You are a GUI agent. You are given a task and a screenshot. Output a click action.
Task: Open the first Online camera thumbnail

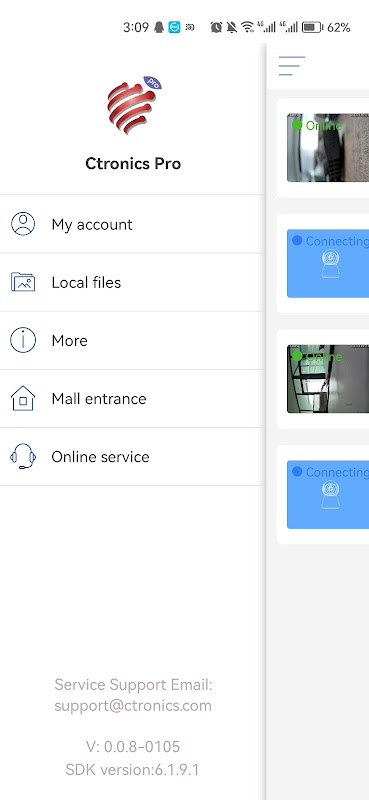pyautogui.click(x=328, y=147)
